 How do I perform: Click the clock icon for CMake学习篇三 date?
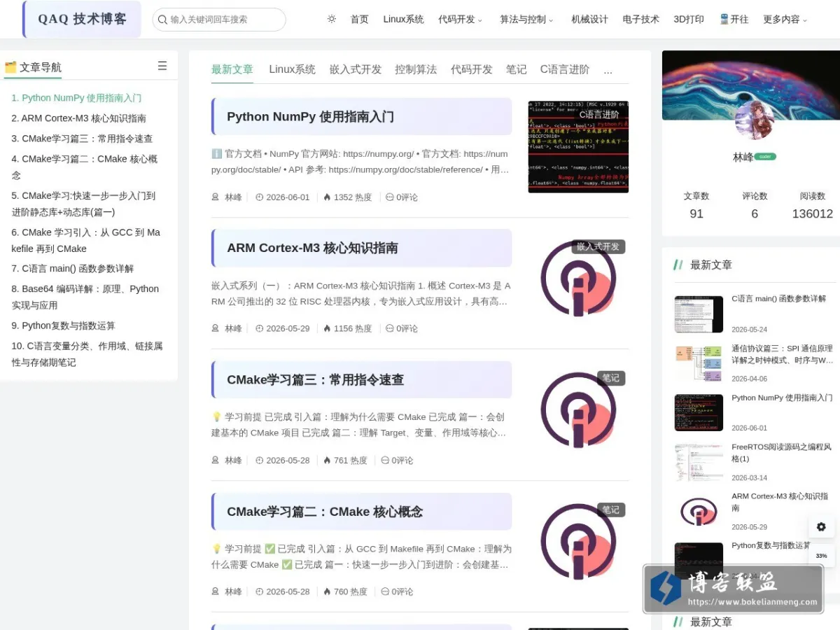coord(260,460)
